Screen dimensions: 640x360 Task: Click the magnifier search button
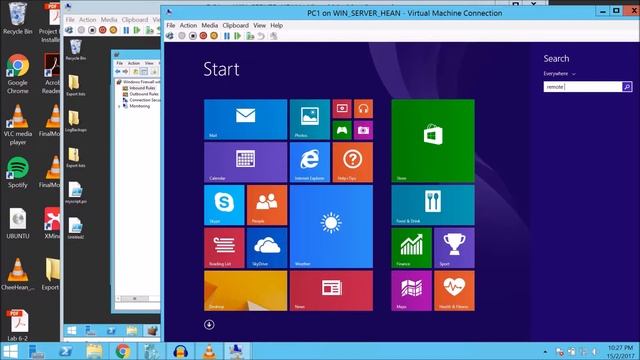pos(627,87)
